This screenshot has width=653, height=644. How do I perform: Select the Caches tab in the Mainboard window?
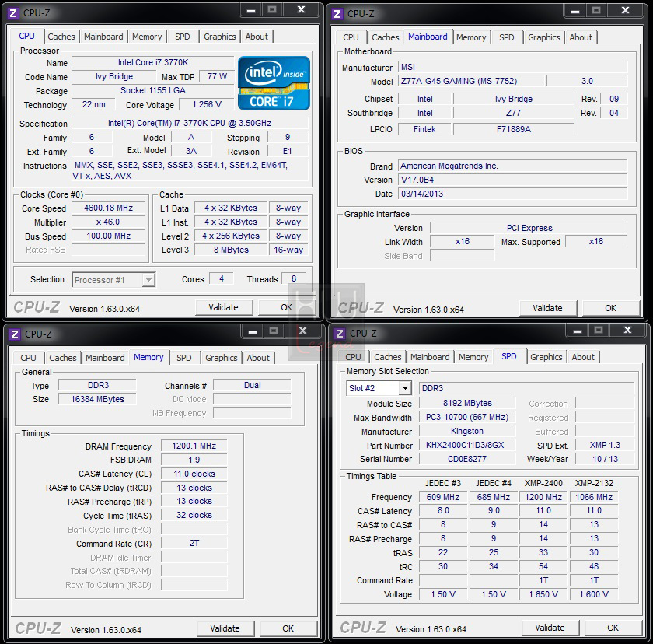pyautogui.click(x=386, y=37)
